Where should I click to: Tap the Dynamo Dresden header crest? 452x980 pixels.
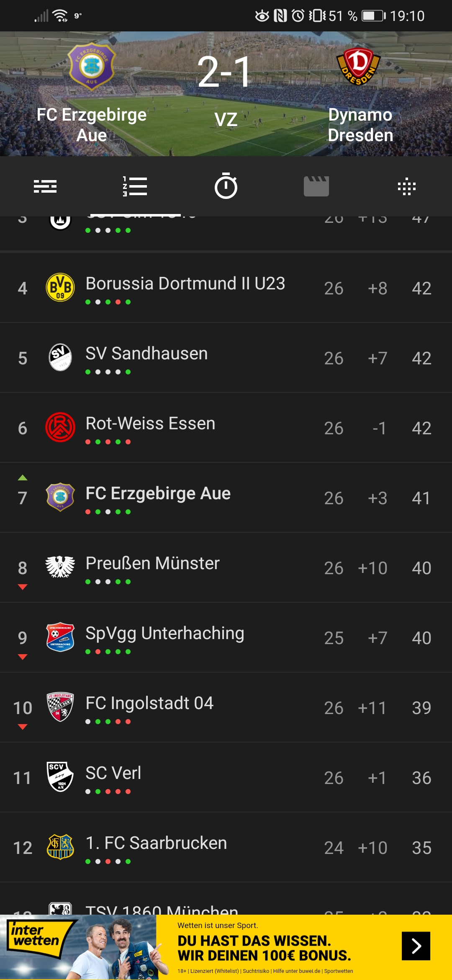pyautogui.click(x=359, y=66)
